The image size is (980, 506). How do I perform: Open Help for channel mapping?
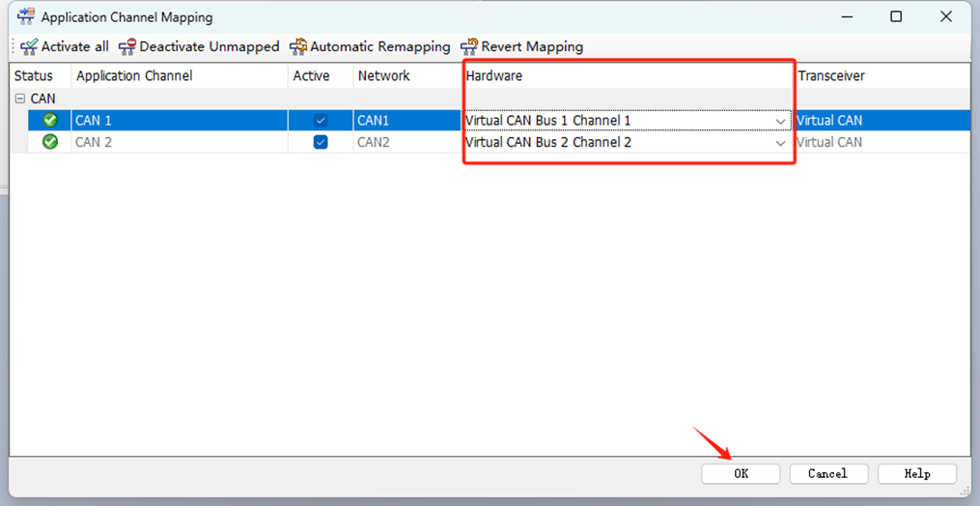916,473
